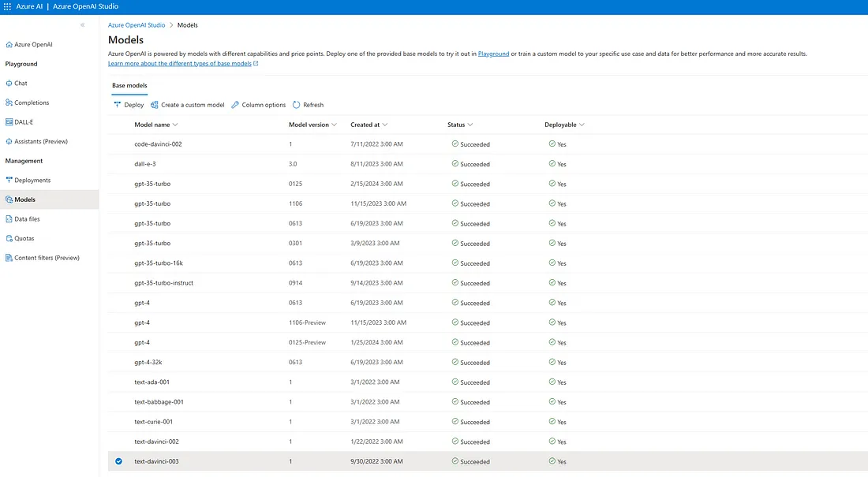Select the gpt-35-turbo-16k model
Screen dimensions: 868x477
click(159, 263)
